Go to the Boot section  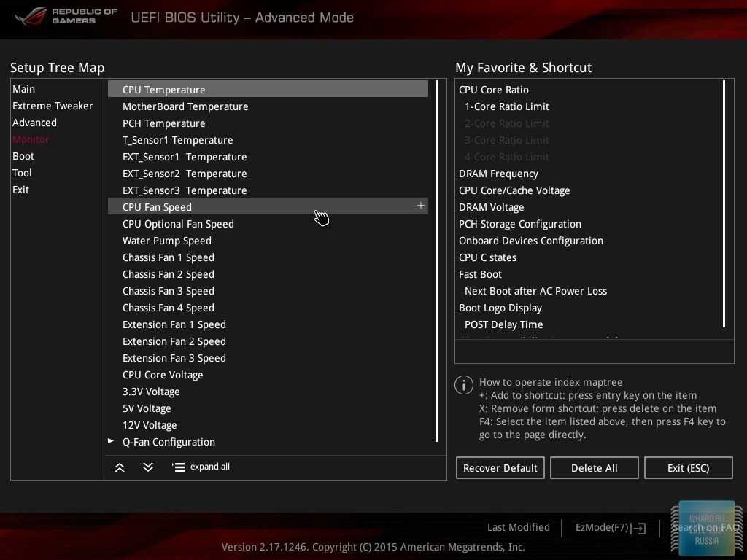click(x=23, y=156)
